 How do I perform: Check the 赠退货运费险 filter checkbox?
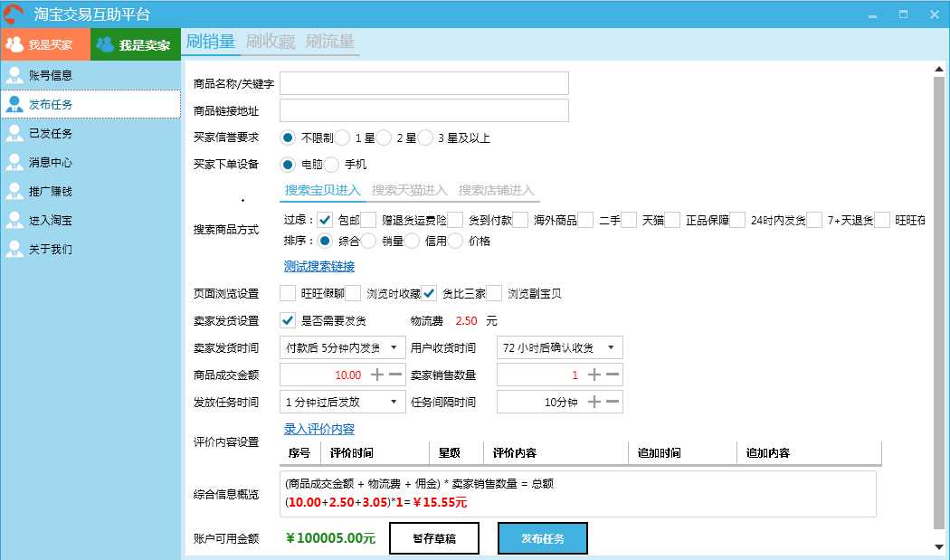pyautogui.click(x=368, y=220)
